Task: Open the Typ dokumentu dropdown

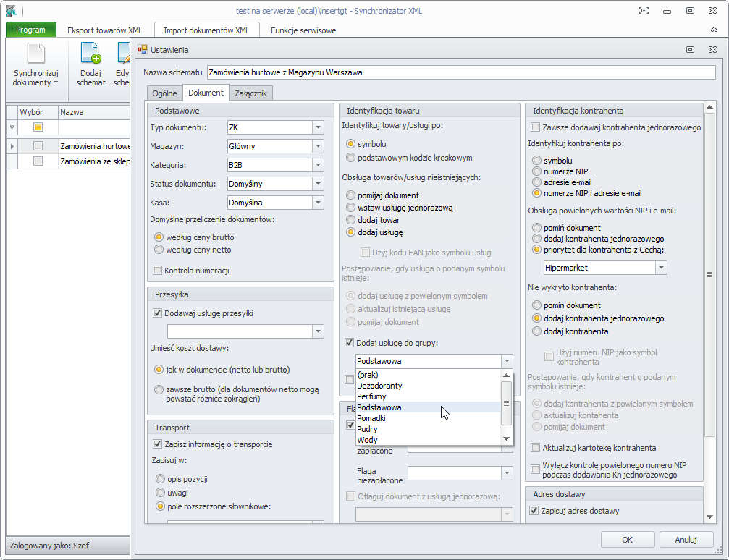Action: click(x=318, y=127)
